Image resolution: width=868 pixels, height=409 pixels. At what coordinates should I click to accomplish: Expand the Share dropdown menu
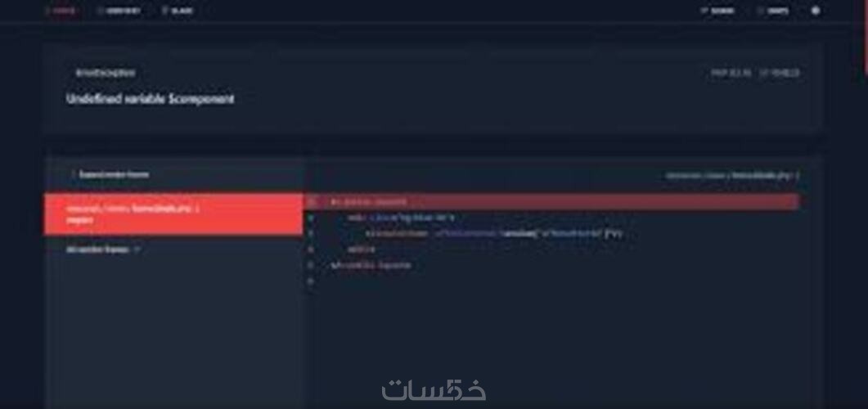pyautogui.click(x=717, y=11)
